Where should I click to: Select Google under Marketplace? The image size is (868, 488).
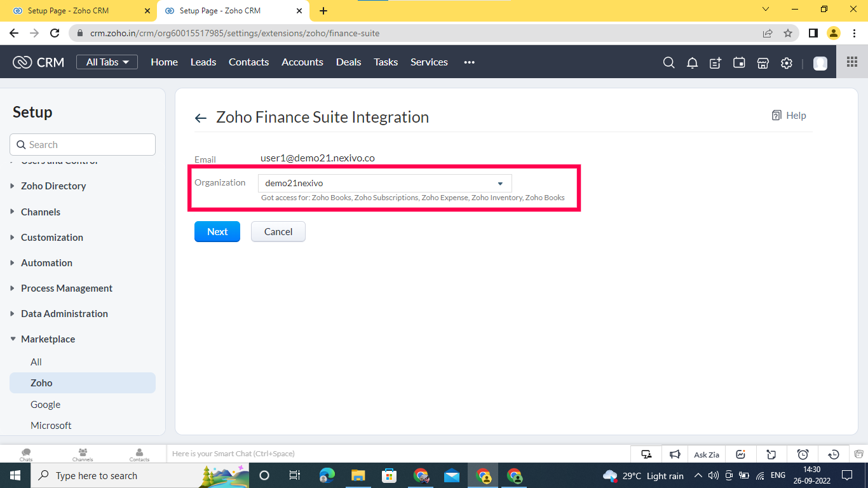46,404
